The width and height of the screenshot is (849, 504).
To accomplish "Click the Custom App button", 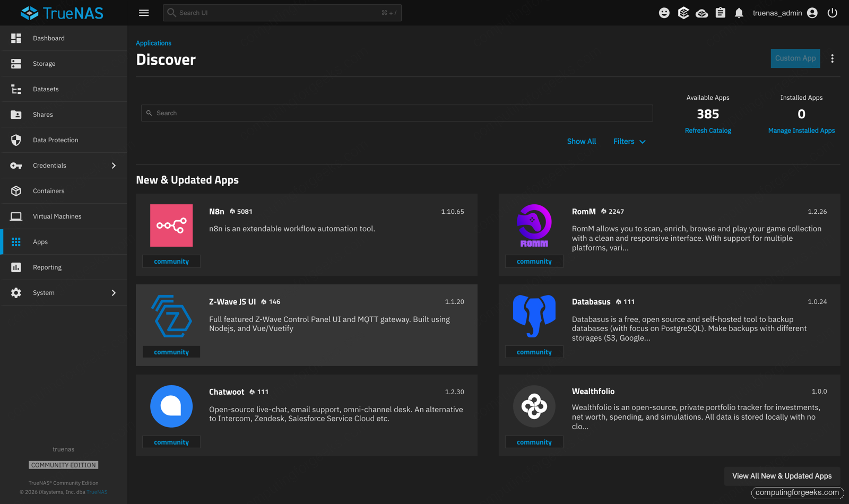I will (x=795, y=58).
